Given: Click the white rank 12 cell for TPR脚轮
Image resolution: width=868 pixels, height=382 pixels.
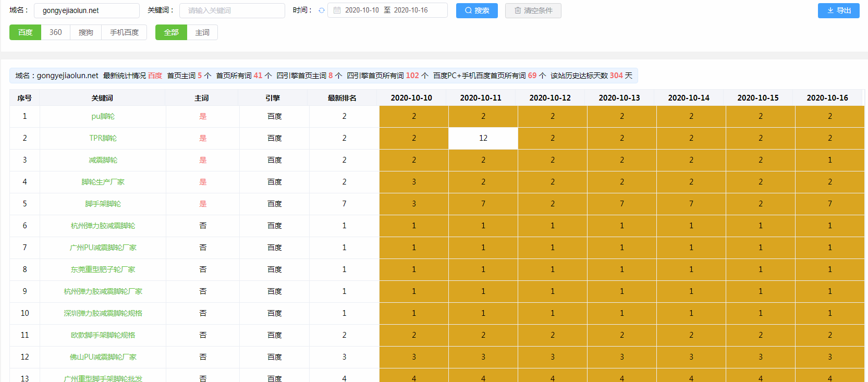Looking at the screenshot, I should (483, 138).
